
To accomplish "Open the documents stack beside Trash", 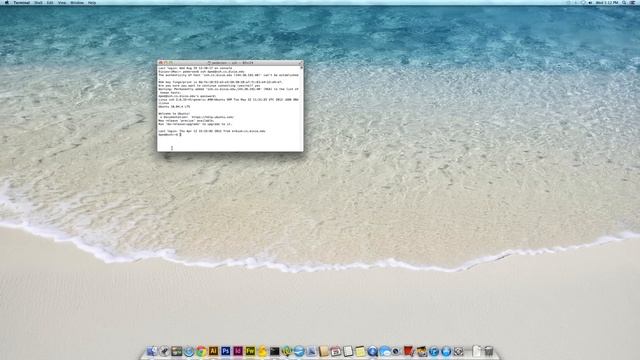I will 476,351.
